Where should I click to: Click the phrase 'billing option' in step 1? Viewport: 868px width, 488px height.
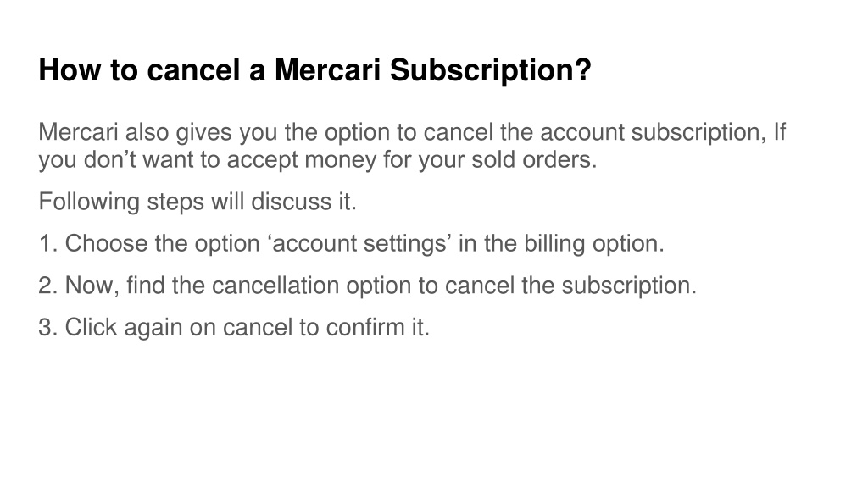593,244
